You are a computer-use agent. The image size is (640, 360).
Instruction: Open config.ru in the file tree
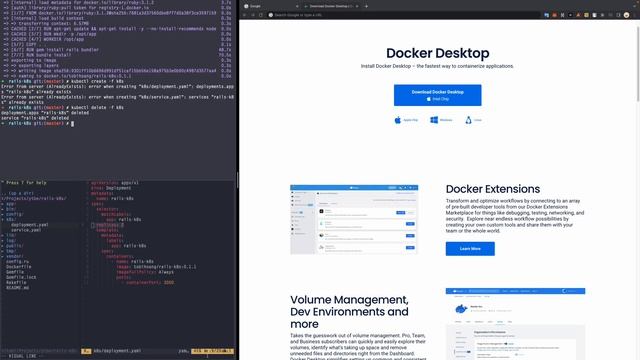(x=18, y=262)
